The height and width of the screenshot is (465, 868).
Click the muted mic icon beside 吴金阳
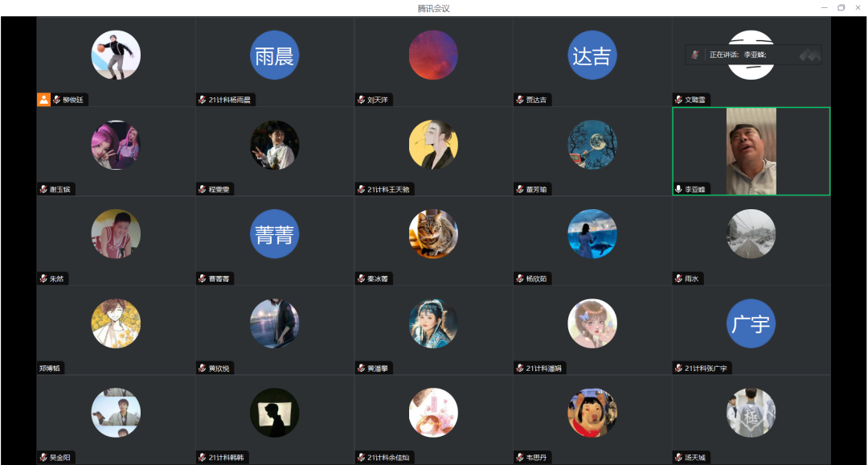point(43,458)
